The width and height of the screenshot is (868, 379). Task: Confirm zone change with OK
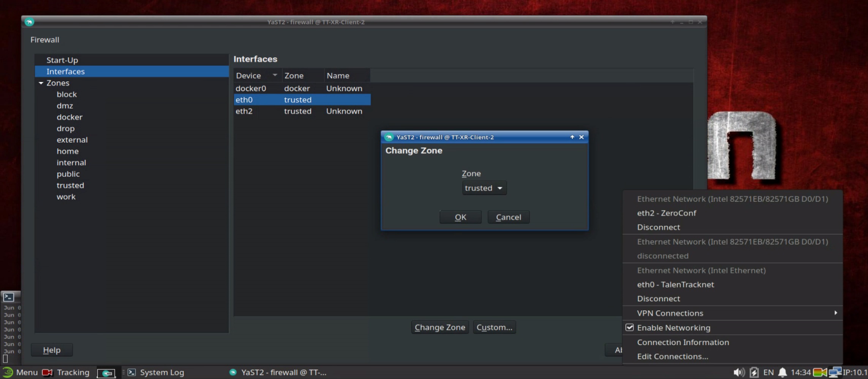[460, 217]
